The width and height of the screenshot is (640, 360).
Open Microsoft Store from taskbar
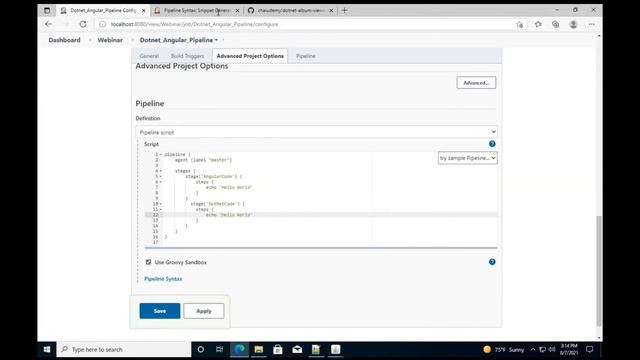click(278, 349)
